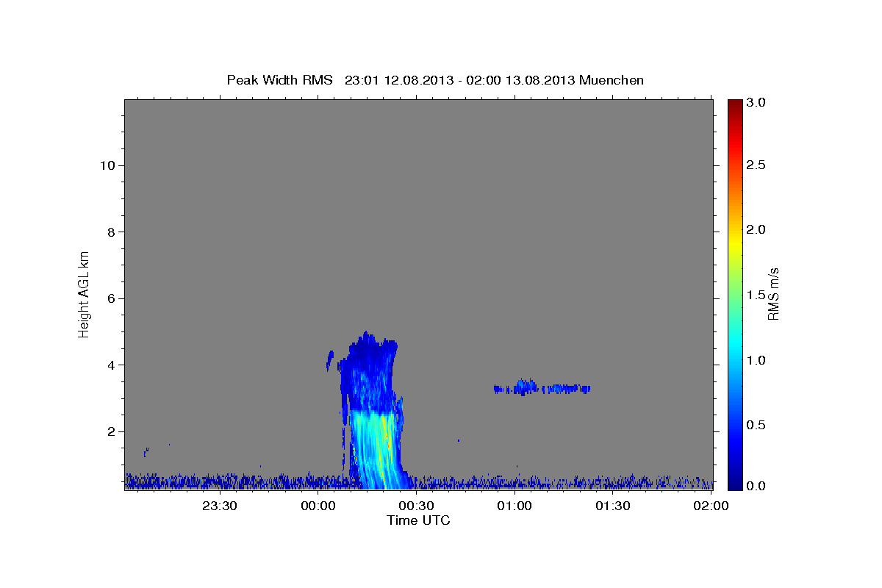The image size is (882, 588).
Task: Click the 'Height AGL km' axis label
Action: click(x=85, y=293)
